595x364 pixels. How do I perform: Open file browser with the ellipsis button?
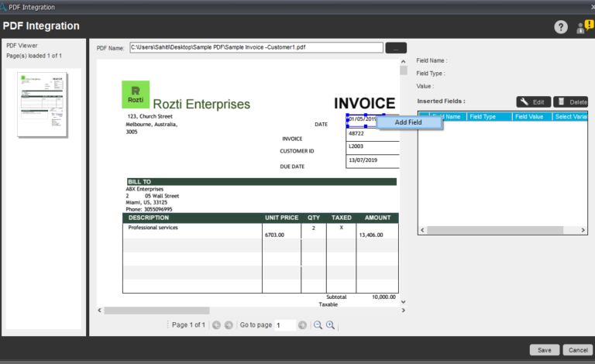[395, 48]
